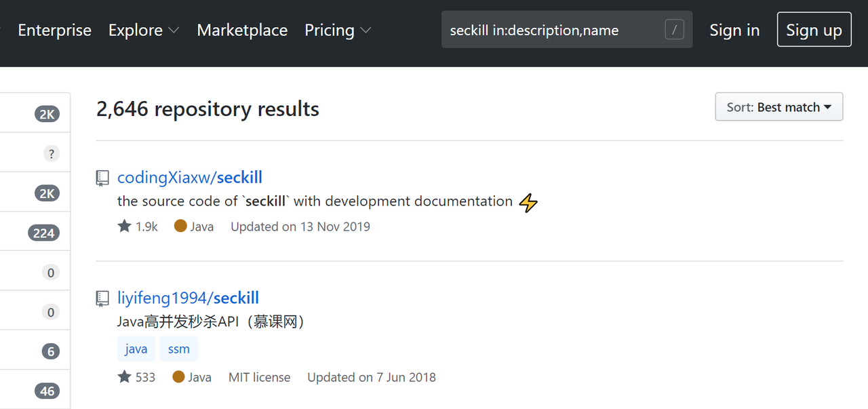Go to Marketplace
This screenshot has height=409, width=868.
[x=242, y=31]
